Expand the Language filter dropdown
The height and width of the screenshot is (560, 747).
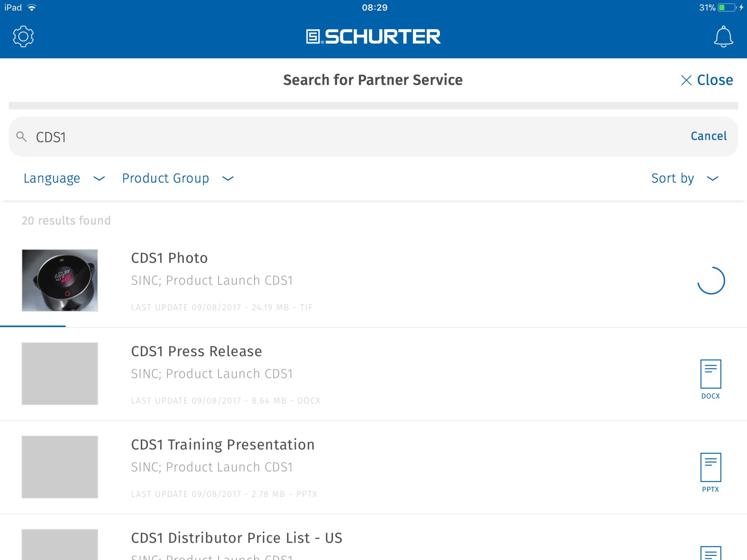coord(64,178)
